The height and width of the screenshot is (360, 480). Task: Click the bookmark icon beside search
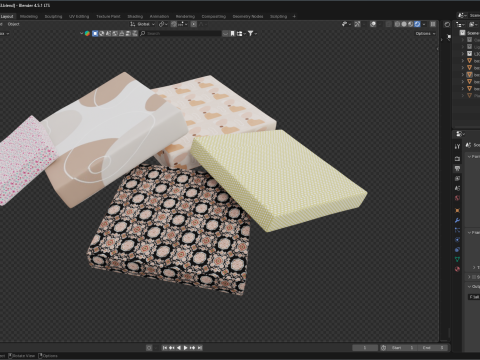click(232, 33)
